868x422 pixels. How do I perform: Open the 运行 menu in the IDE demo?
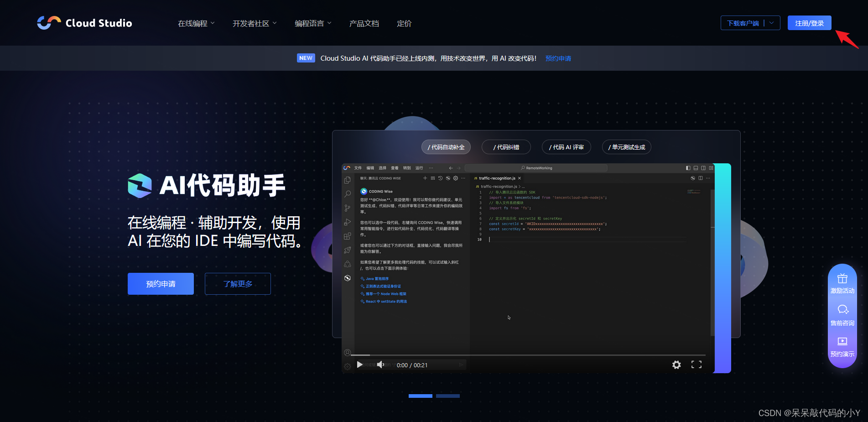pyautogui.click(x=419, y=168)
